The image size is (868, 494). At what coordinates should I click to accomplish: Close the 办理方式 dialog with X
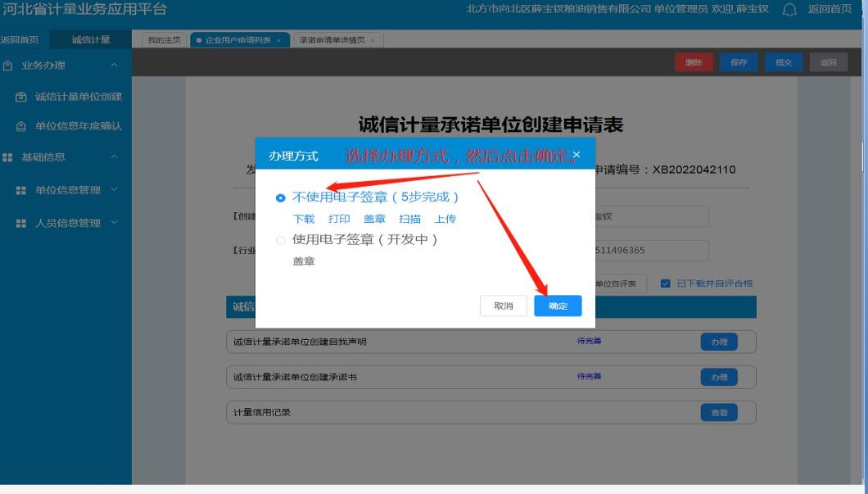576,154
